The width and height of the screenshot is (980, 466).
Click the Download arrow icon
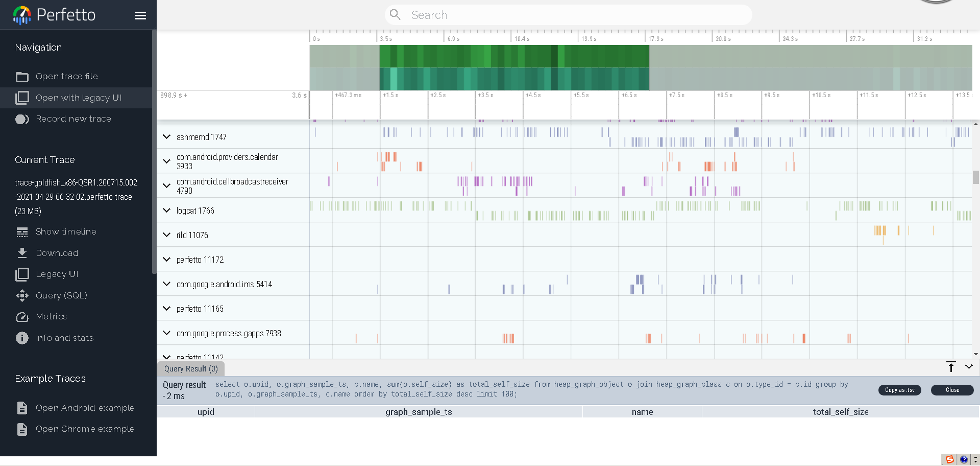pyautogui.click(x=22, y=253)
